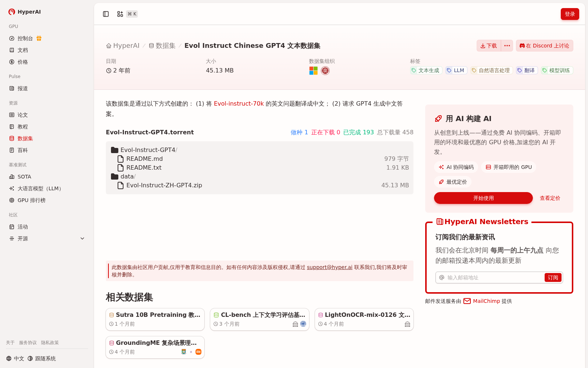This screenshot has height=368, width=588.
Task: Click the red university organization logo
Action: click(x=325, y=71)
